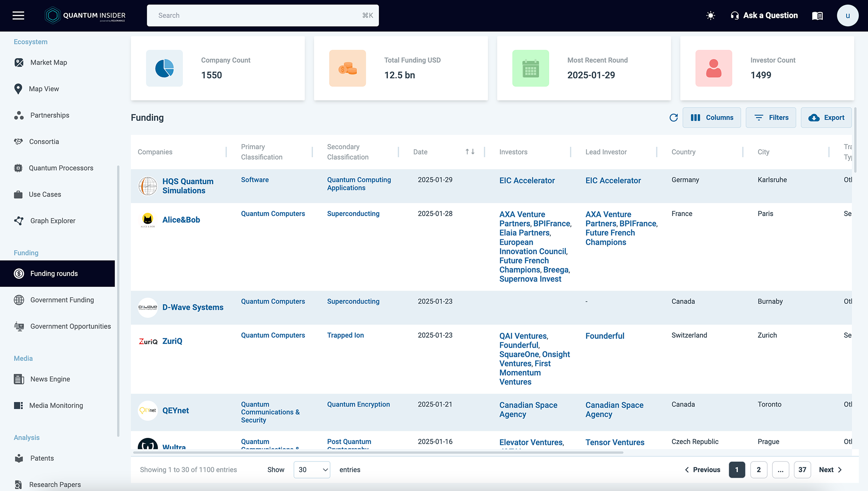Open the ZuriQ company link

coord(172,341)
